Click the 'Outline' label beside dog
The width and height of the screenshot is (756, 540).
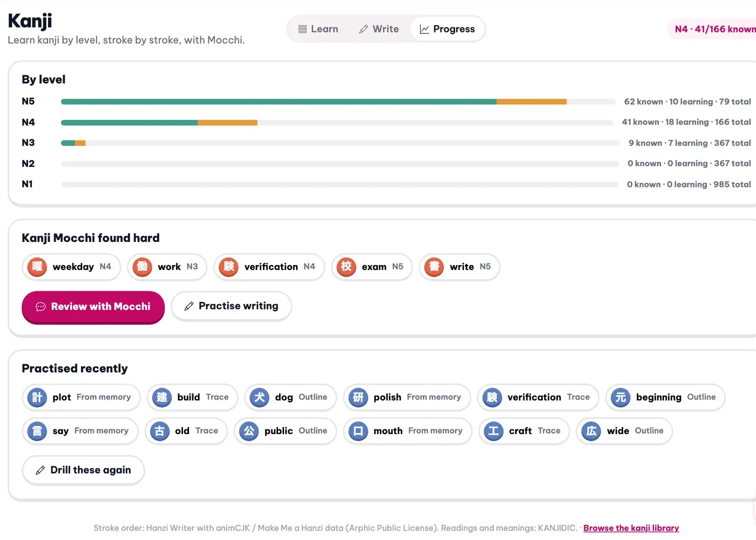click(313, 397)
